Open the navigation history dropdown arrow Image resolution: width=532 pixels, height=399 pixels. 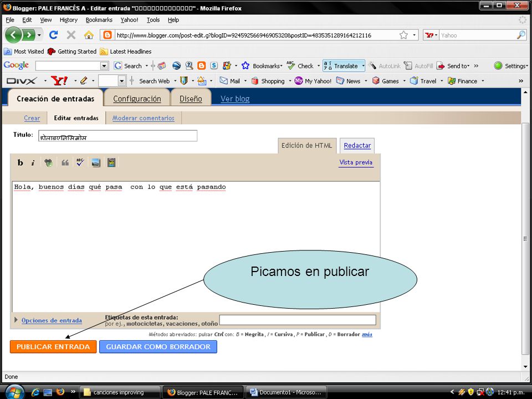point(40,35)
